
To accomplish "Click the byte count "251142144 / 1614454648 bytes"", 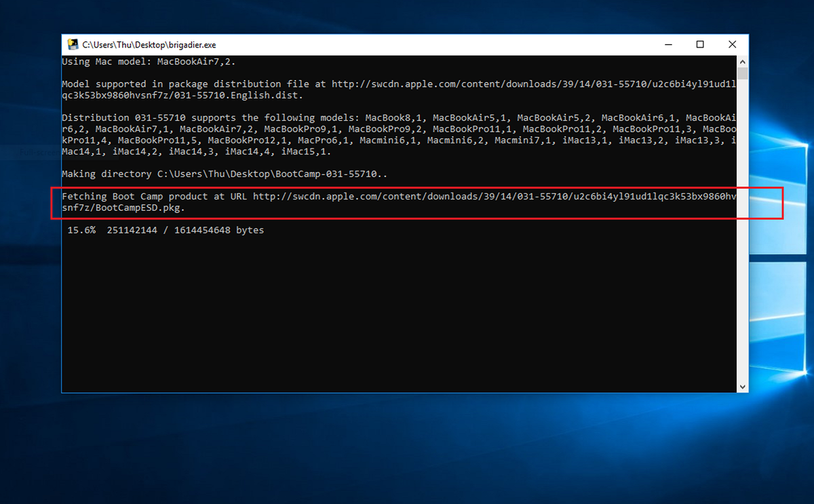I will pyautogui.click(x=185, y=230).
